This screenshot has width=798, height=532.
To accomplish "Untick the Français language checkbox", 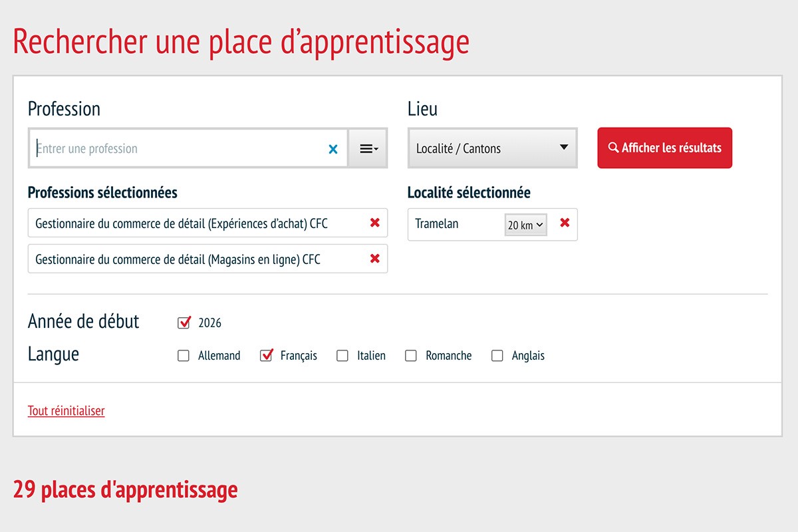I will pyautogui.click(x=267, y=356).
